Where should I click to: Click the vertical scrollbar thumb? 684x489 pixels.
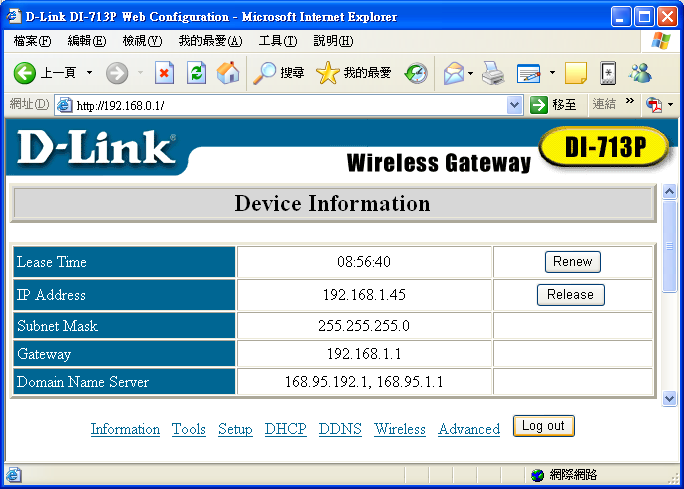(669, 246)
